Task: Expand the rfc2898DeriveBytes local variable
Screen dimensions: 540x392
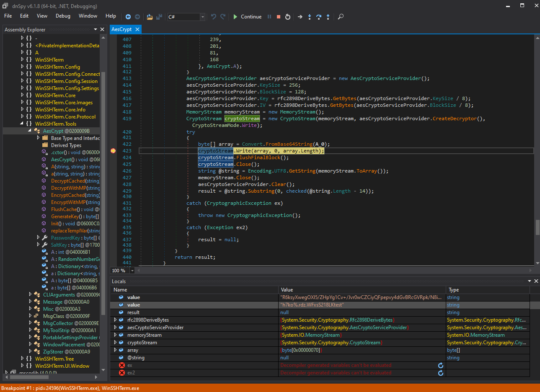Action: [x=115, y=320]
